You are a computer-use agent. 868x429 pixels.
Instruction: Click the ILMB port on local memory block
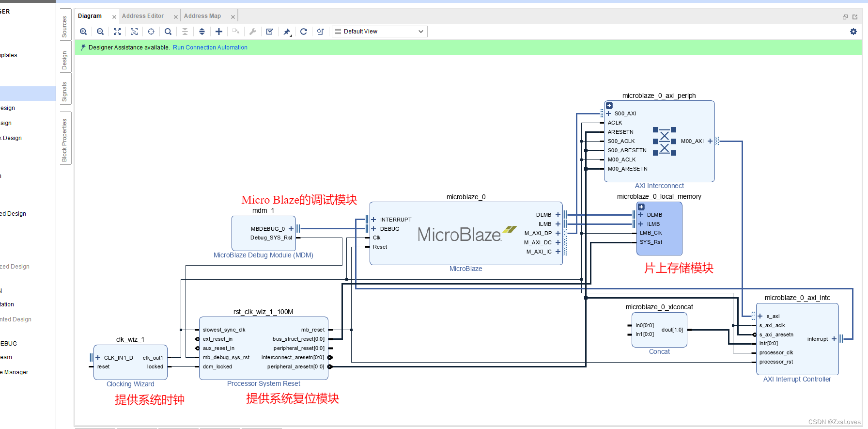coord(653,224)
